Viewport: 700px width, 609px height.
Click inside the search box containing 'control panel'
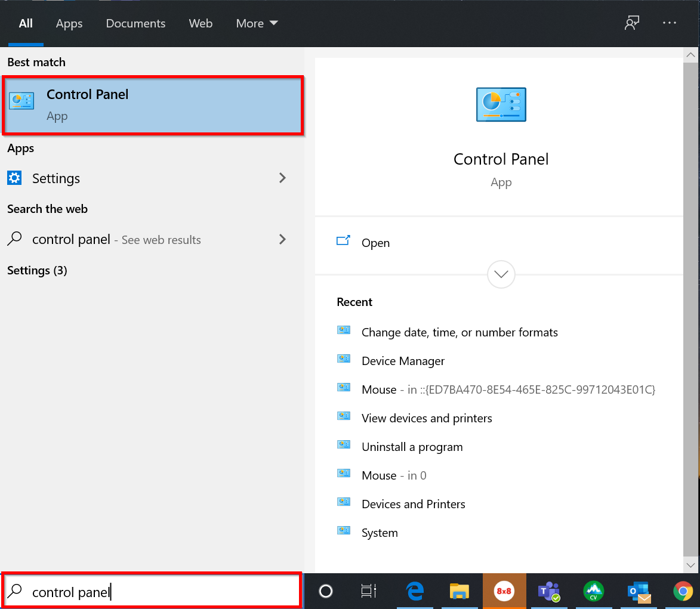click(152, 591)
